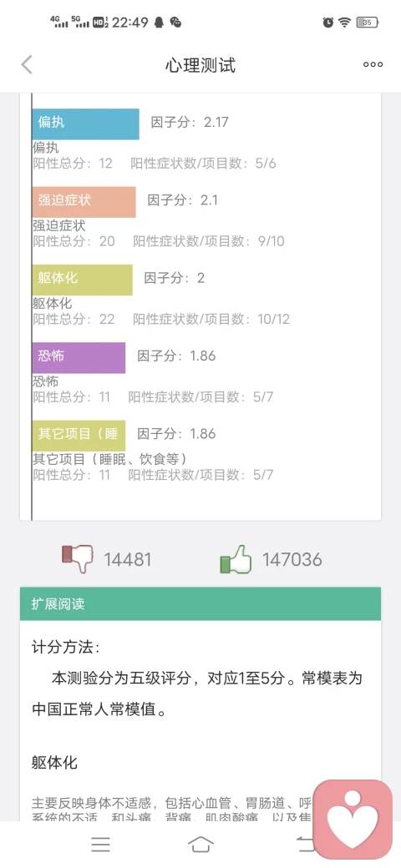Viewport: 401px width, 868px height.
Task: Tap the thumbs-down dislike icon
Action: (78, 558)
